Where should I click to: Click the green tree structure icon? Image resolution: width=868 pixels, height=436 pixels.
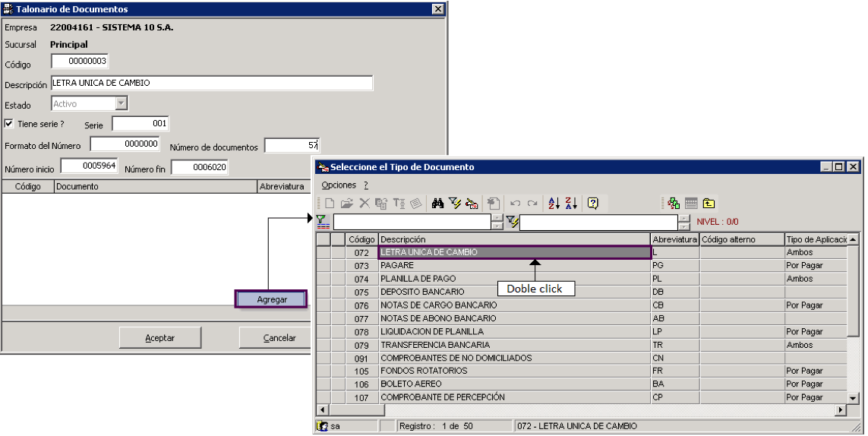coord(674,204)
